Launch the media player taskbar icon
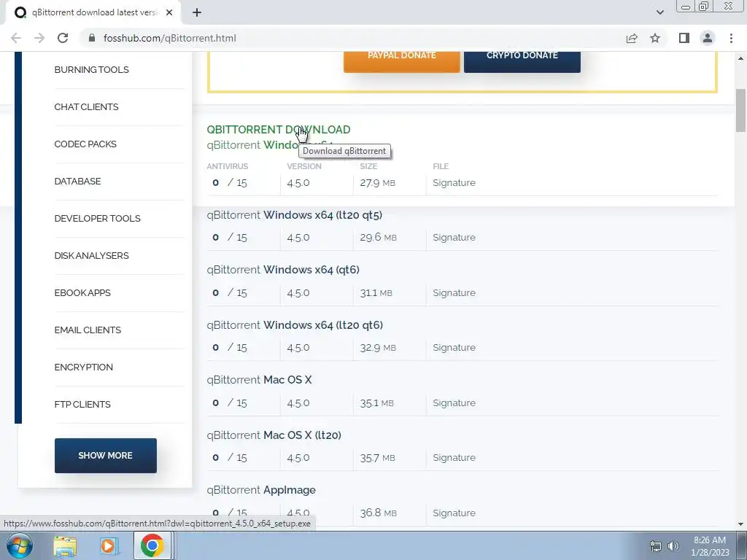This screenshot has height=560, width=747. coord(108,545)
